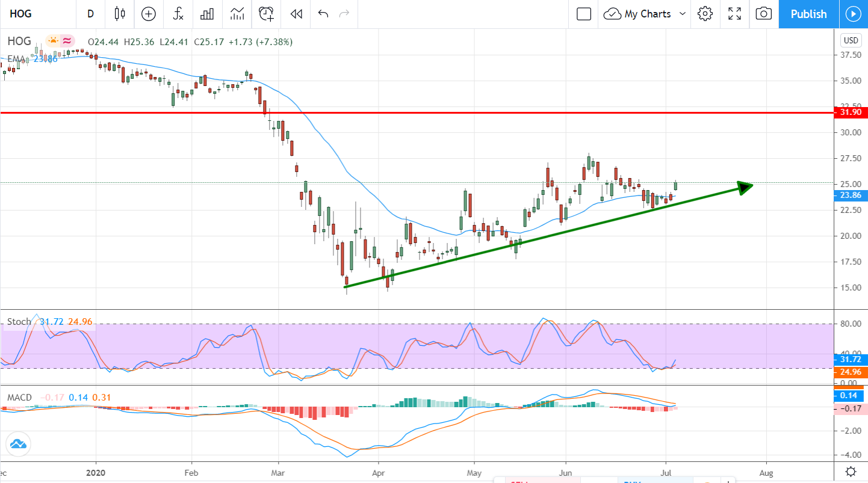Select the red 31.90 price level label

click(x=851, y=112)
